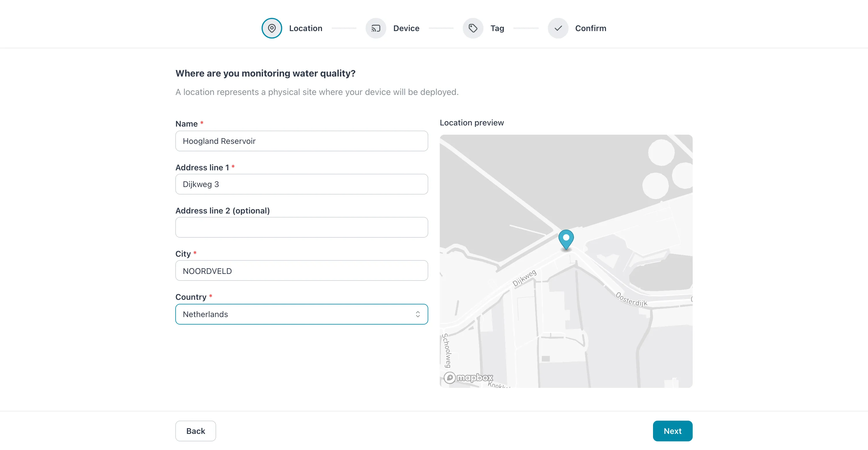The width and height of the screenshot is (868, 450).
Task: Click the Confirm checkmark step icon
Action: click(x=558, y=28)
